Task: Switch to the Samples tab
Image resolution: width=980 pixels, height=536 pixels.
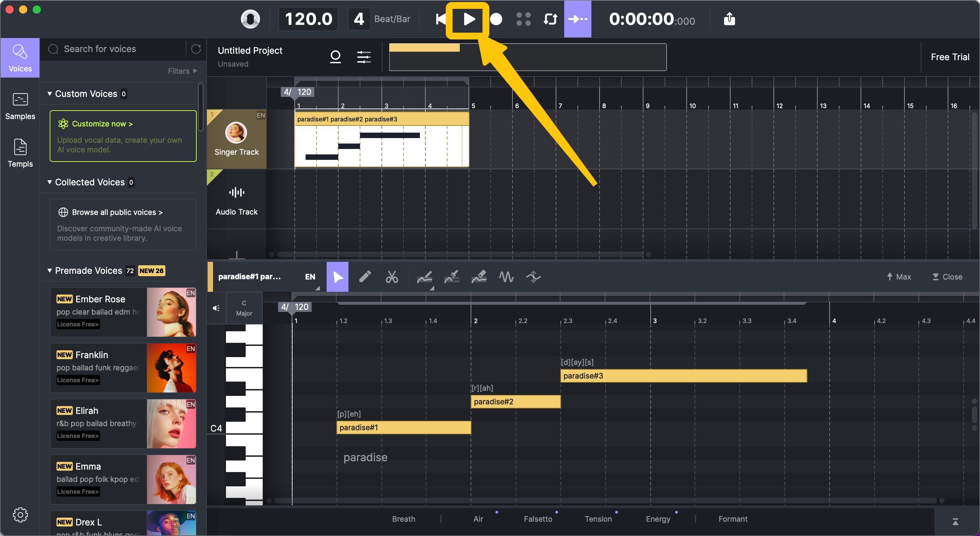Action: tap(20, 106)
